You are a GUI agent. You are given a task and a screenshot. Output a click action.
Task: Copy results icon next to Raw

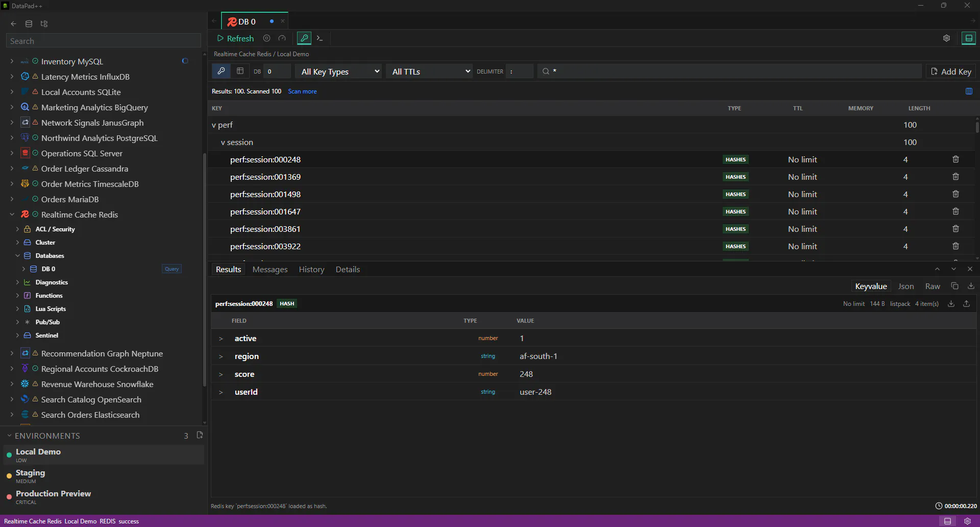[x=954, y=286]
